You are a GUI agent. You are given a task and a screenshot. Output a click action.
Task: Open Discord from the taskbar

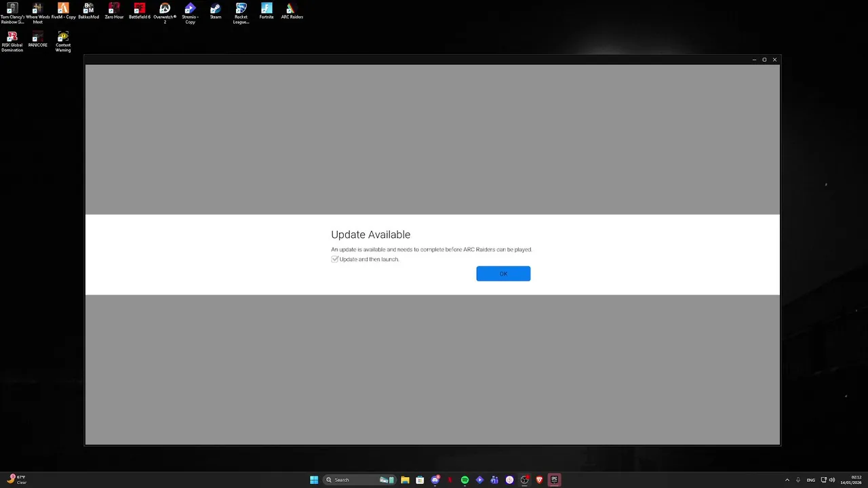(435, 480)
